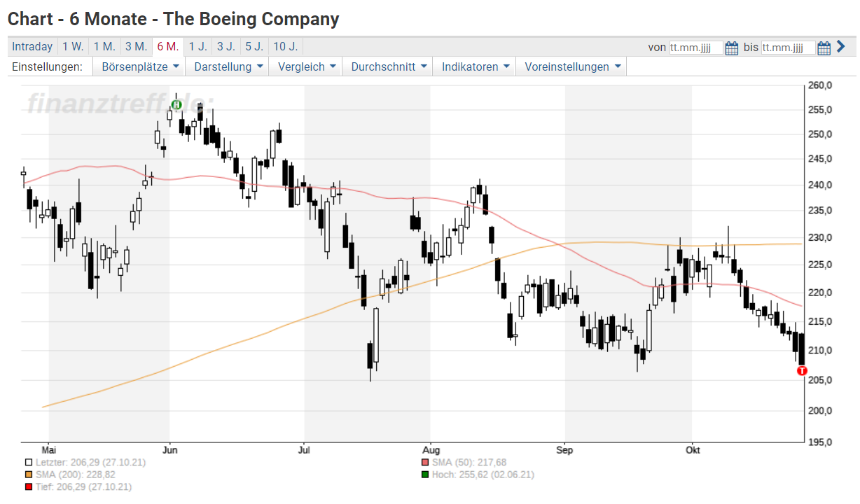This screenshot has height=504, width=860.
Task: Open the Indikatoren dropdown
Action: (x=475, y=67)
